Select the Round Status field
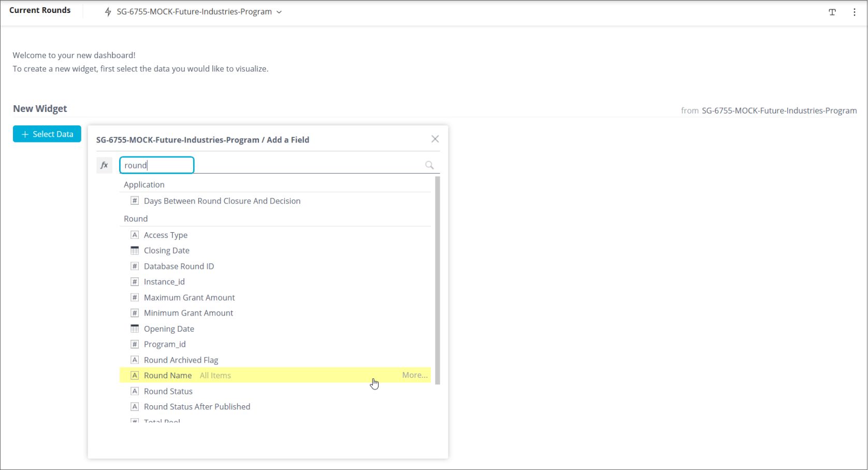The height and width of the screenshot is (470, 868). [x=168, y=391]
